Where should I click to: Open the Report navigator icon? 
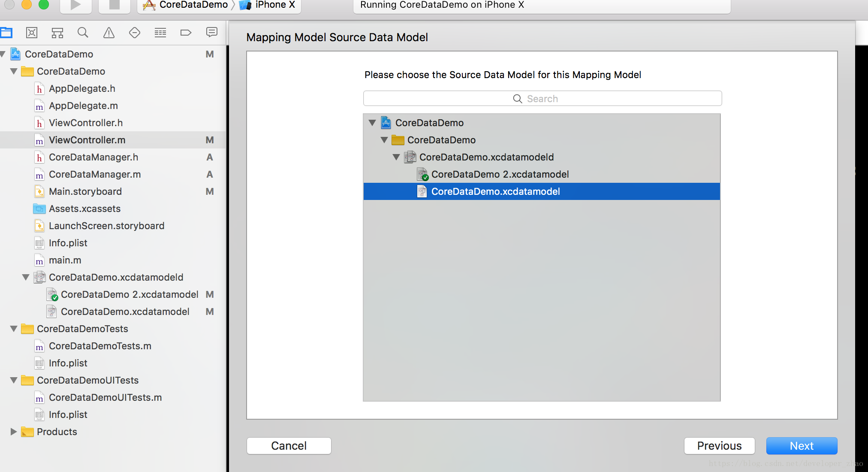pos(212,33)
